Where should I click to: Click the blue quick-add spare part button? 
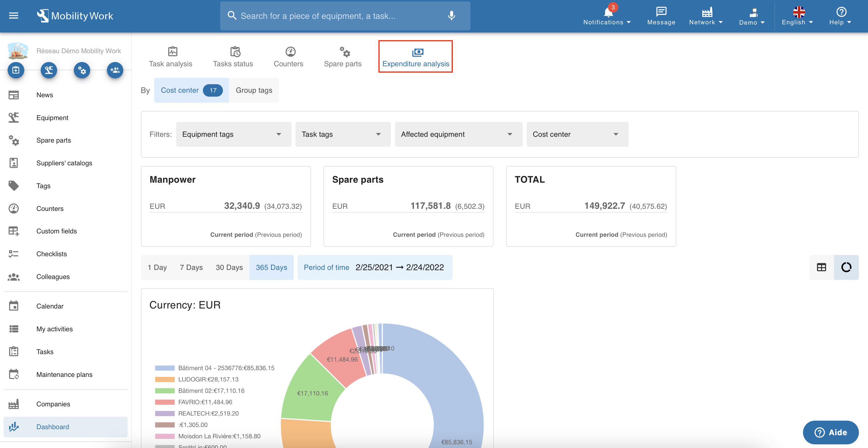[82, 70]
